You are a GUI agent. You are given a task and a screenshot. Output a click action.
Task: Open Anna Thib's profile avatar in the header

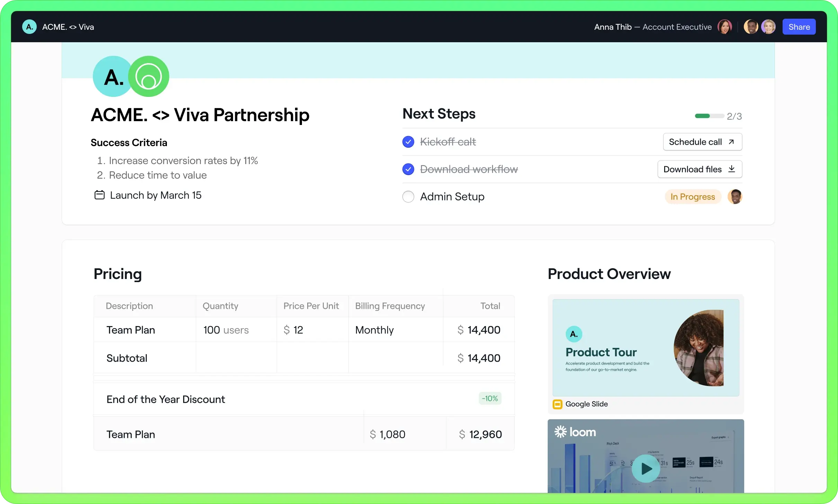[x=725, y=27]
